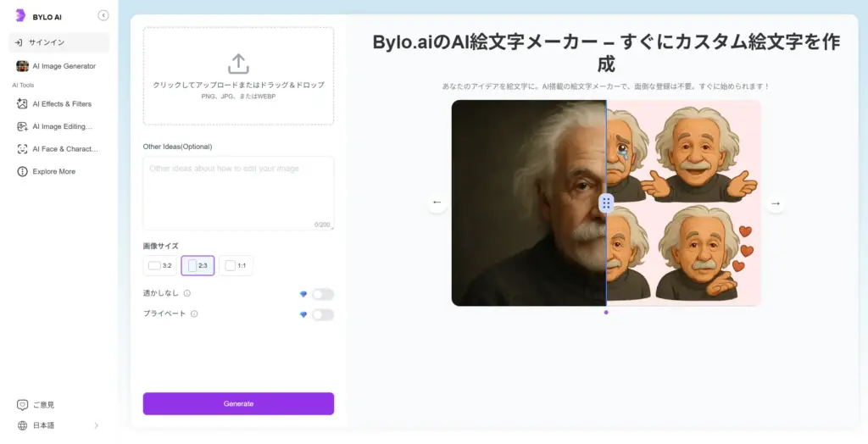Click the 画像サイズ label
Image resolution: width=868 pixels, height=444 pixels.
click(x=160, y=246)
